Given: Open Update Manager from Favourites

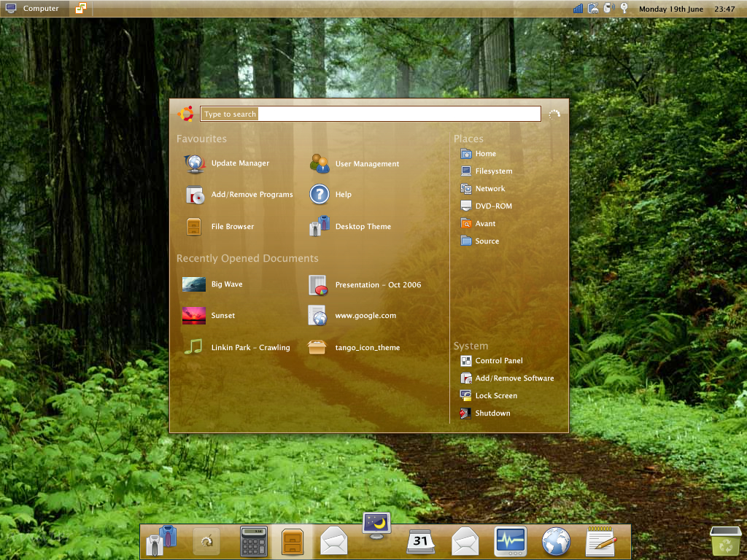Looking at the screenshot, I should click(x=227, y=163).
